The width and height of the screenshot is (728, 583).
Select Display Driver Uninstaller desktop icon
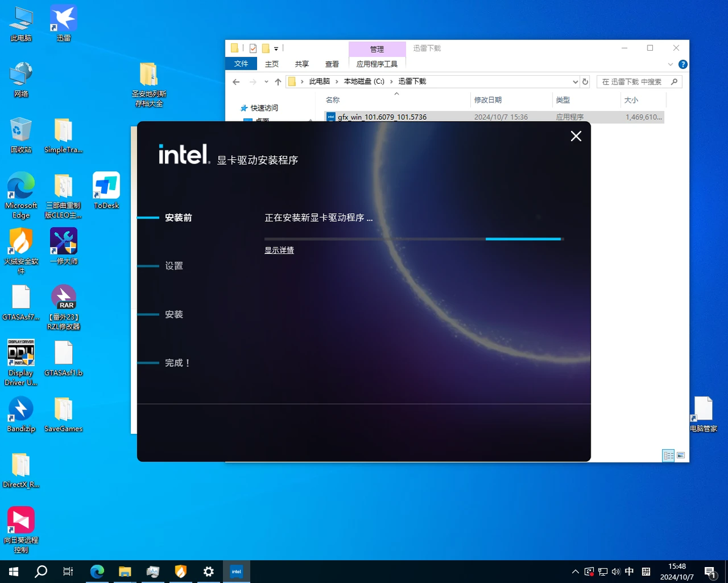(x=21, y=362)
